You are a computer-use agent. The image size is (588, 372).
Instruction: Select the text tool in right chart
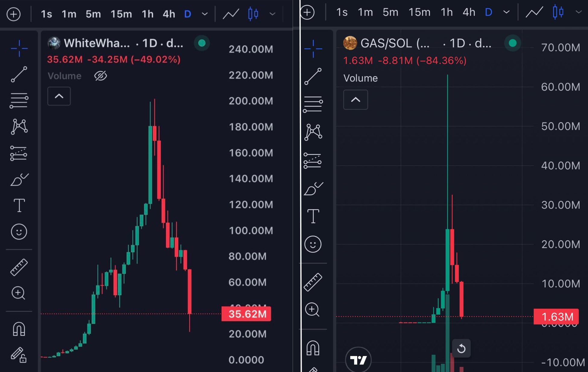313,216
